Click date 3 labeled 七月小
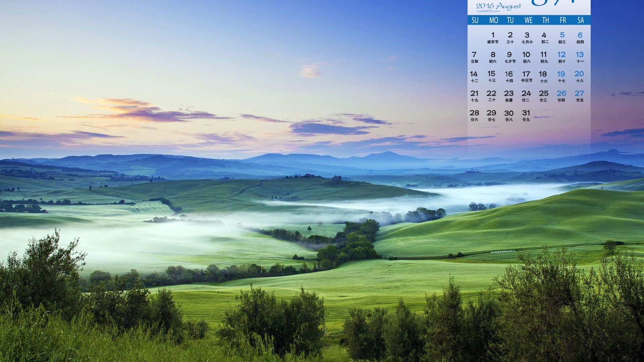The height and width of the screenshot is (362, 644). pos(527,38)
